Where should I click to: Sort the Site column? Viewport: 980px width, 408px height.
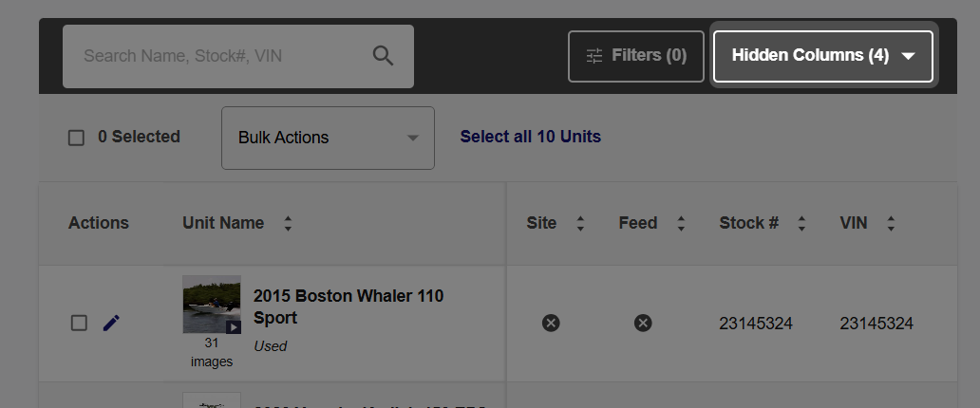[580, 223]
